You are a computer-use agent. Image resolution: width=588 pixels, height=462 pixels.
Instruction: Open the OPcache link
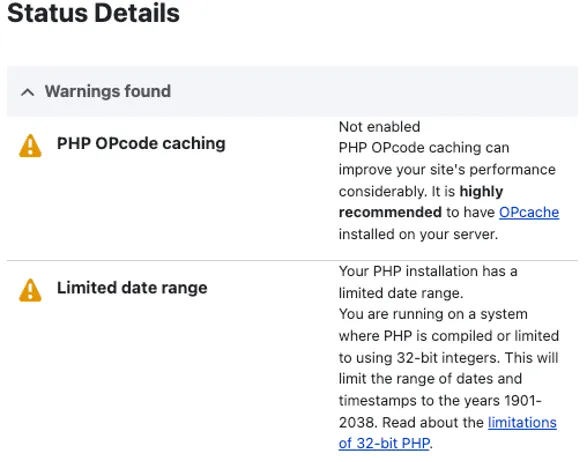coord(529,212)
